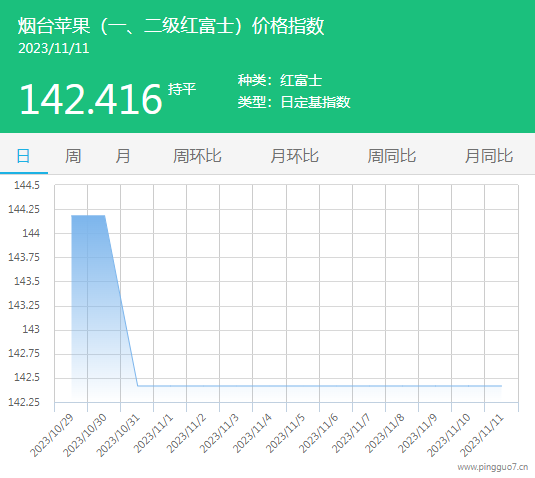Click the 种类: 红富士 label
Viewport: 535px width, 478px height.
(x=280, y=81)
